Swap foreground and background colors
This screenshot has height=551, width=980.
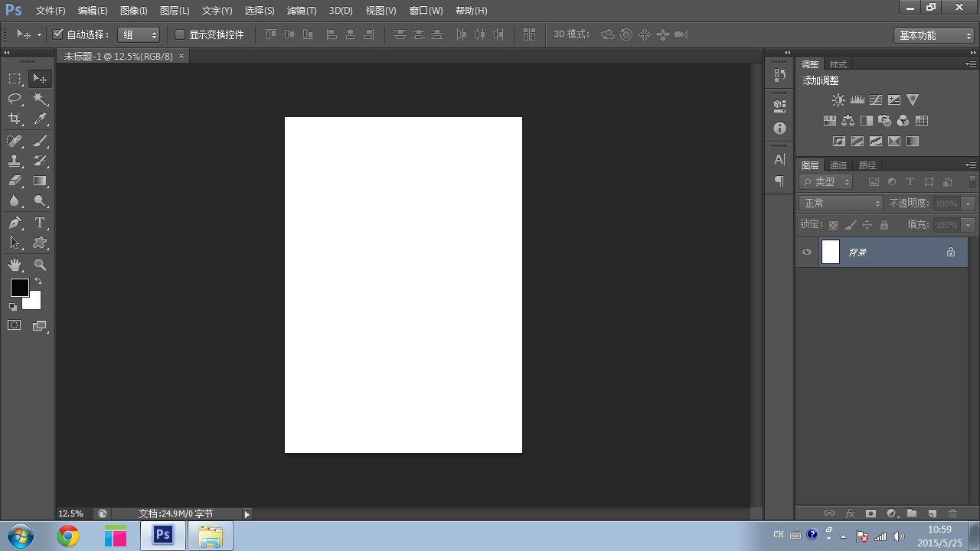tap(38, 282)
